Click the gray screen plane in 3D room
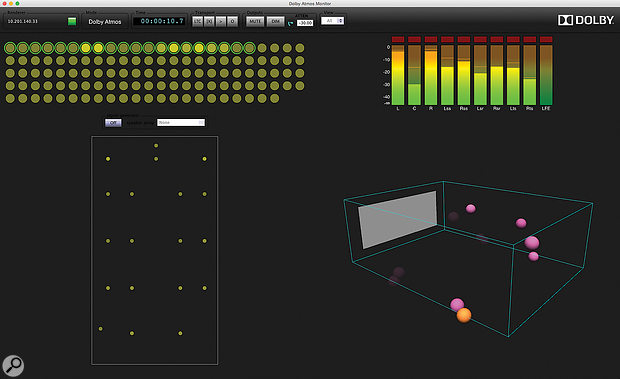The height and width of the screenshot is (379, 620). 398,219
